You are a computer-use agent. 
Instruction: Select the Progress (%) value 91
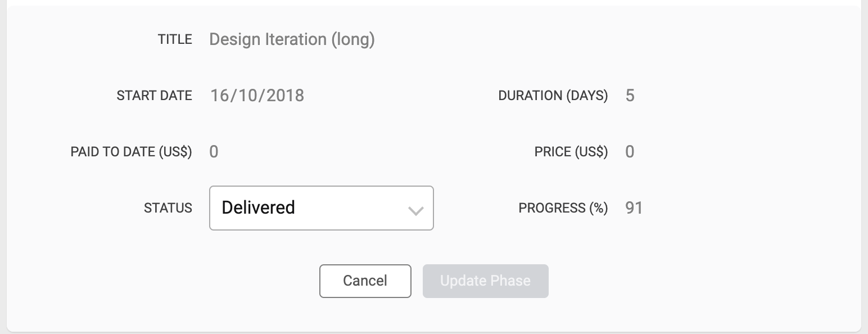[x=634, y=208]
